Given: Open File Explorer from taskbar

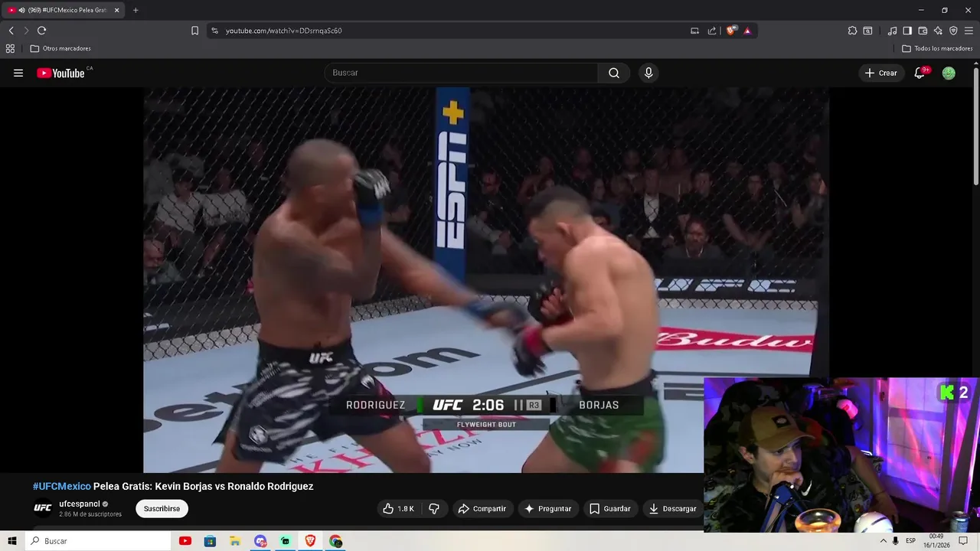Looking at the screenshot, I should (x=235, y=541).
